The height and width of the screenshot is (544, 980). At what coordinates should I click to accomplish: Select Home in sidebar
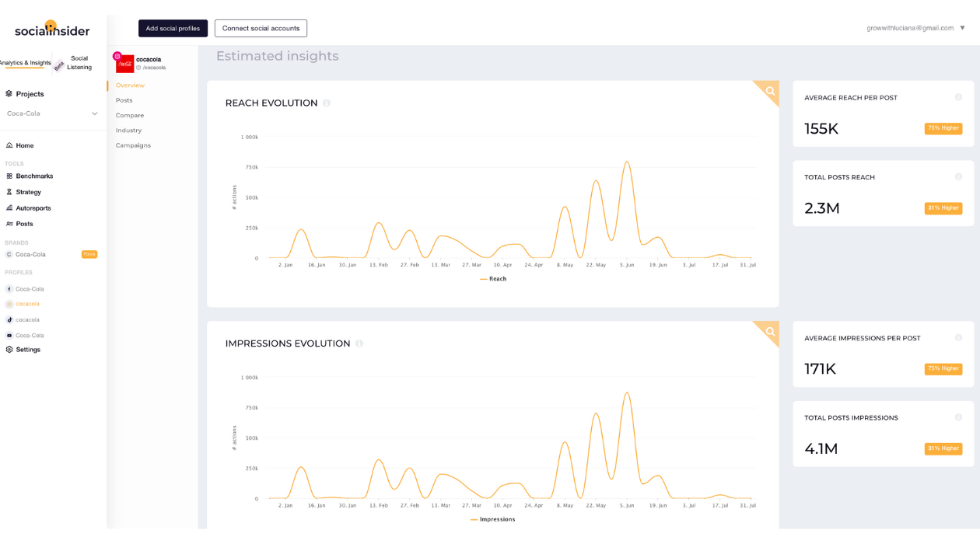(x=25, y=145)
